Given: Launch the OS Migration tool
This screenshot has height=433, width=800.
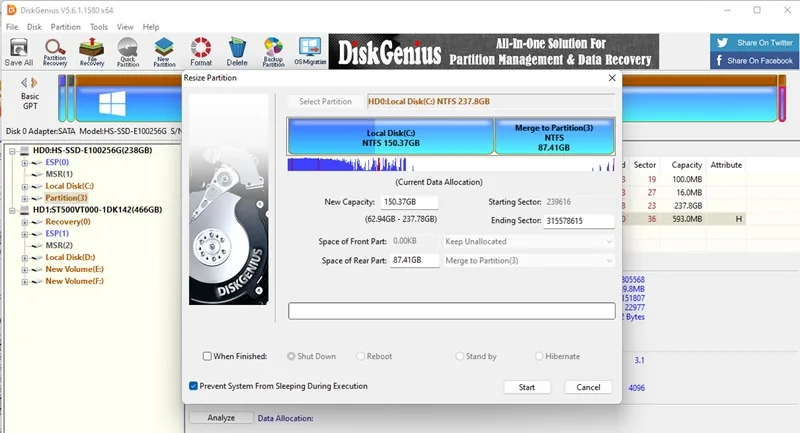Looking at the screenshot, I should pyautogui.click(x=310, y=52).
